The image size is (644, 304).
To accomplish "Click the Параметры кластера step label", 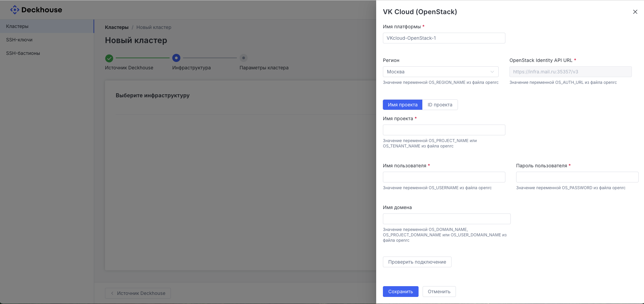I will pos(264,68).
